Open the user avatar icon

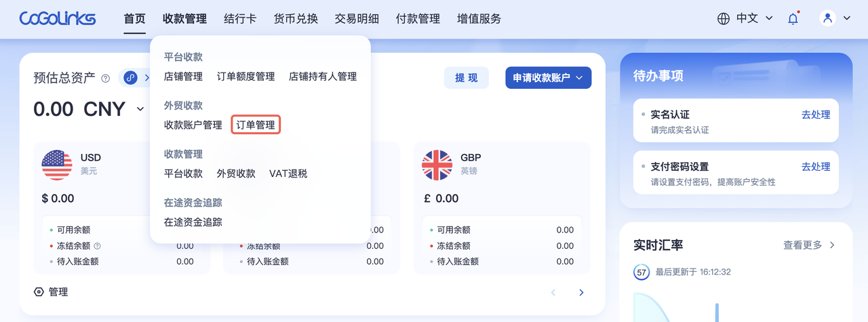(827, 18)
